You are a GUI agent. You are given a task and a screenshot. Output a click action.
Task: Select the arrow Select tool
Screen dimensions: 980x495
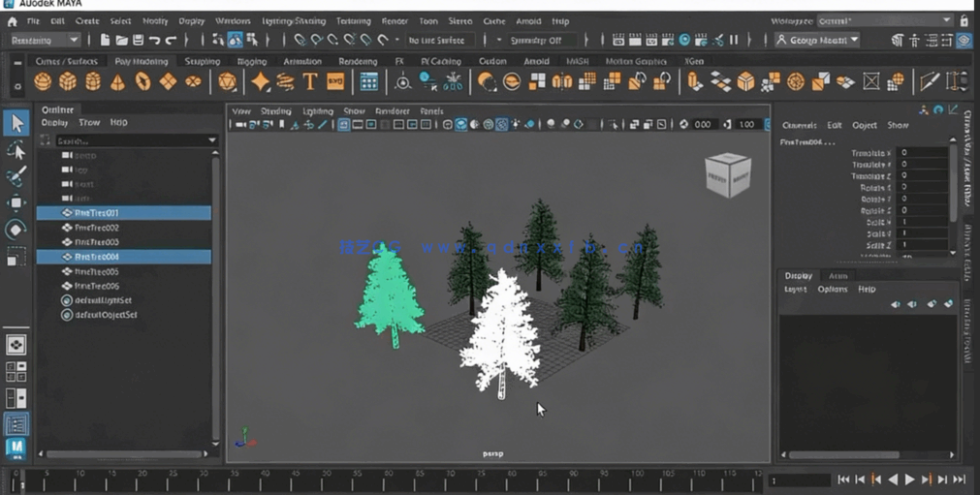pyautogui.click(x=16, y=123)
